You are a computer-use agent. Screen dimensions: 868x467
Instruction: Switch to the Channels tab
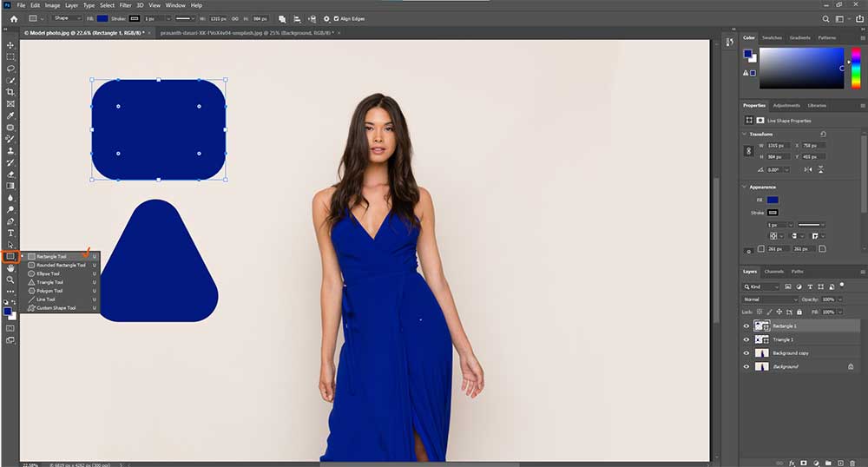774,272
